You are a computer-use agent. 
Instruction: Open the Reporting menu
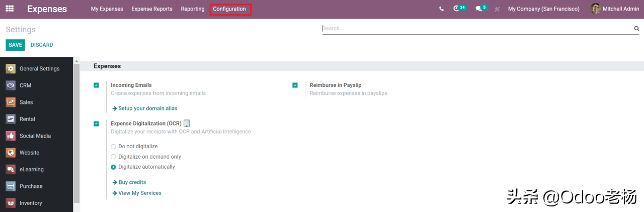click(193, 9)
